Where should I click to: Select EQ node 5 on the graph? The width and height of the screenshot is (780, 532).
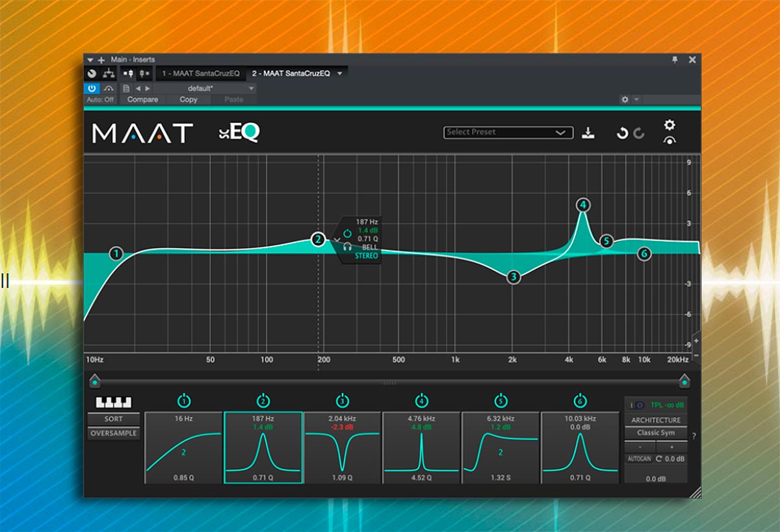coord(606,242)
